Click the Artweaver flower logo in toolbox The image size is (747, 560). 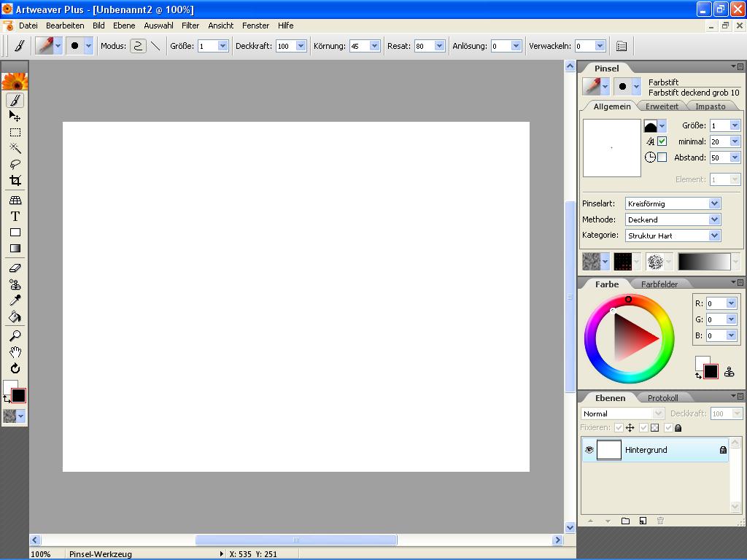tap(15, 82)
